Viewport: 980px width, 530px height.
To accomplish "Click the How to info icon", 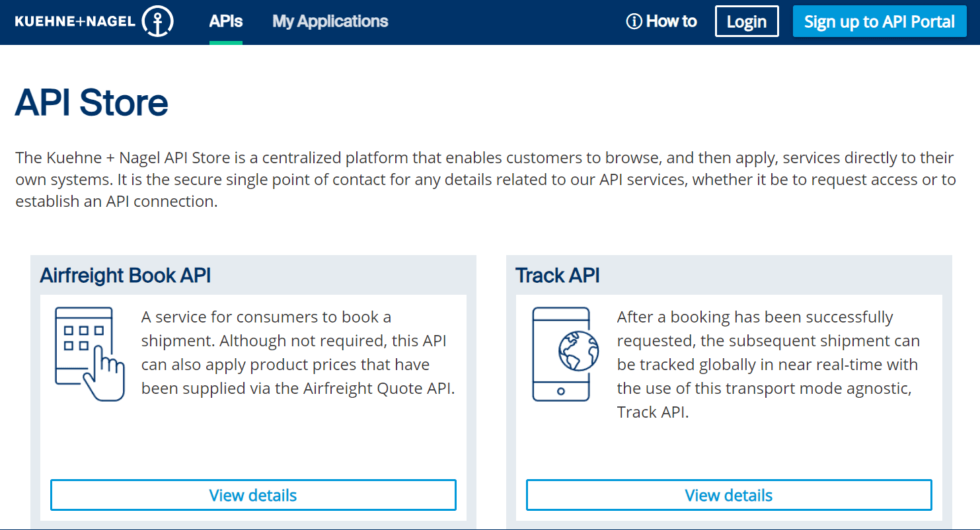I will tap(634, 22).
